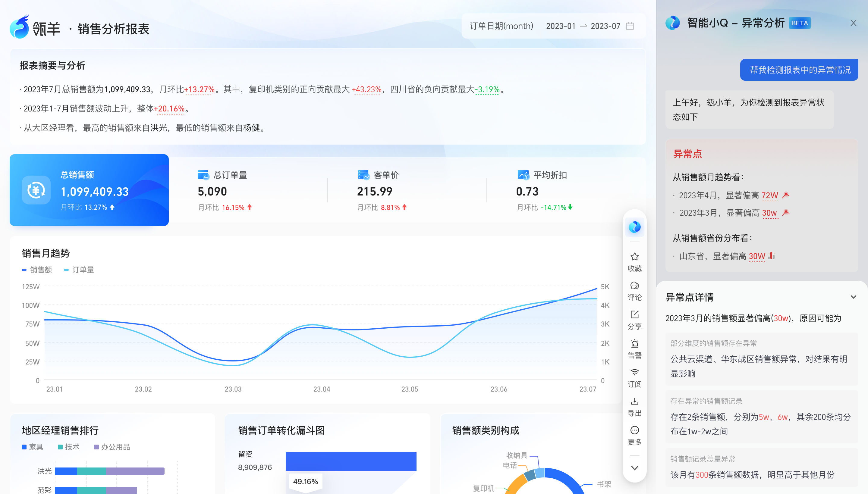Screen dimensions: 868x494
Task: Click the -3.19% Sichuan contribution link
Action: (x=487, y=89)
